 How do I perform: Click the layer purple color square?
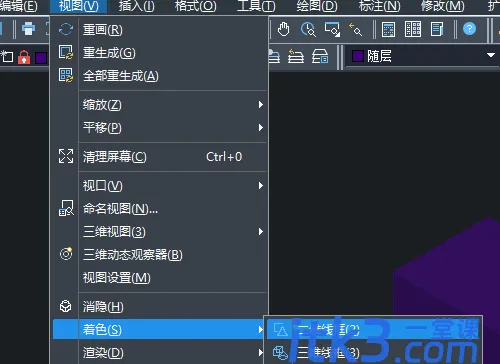click(x=41, y=58)
